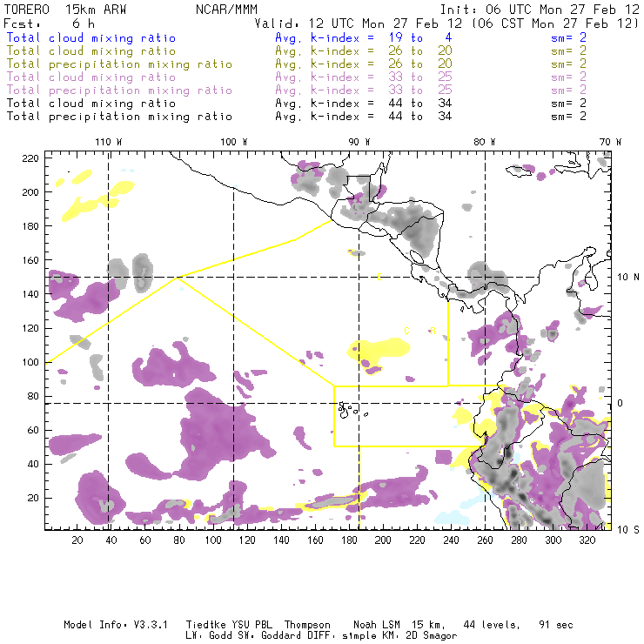Image resolution: width=644 pixels, height=644 pixels.
Task: Click the '180' vertical axis tick label
Action: [x=30, y=226]
